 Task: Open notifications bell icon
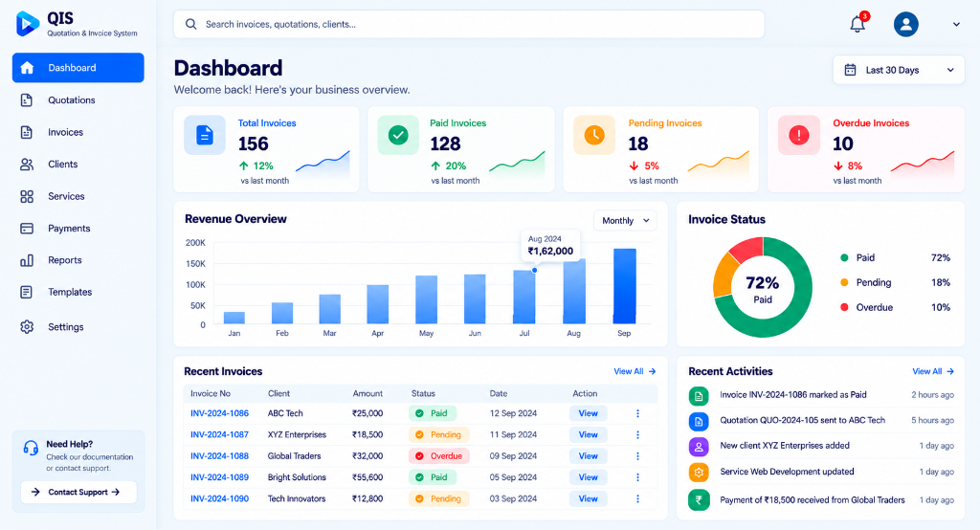pyautogui.click(x=857, y=24)
